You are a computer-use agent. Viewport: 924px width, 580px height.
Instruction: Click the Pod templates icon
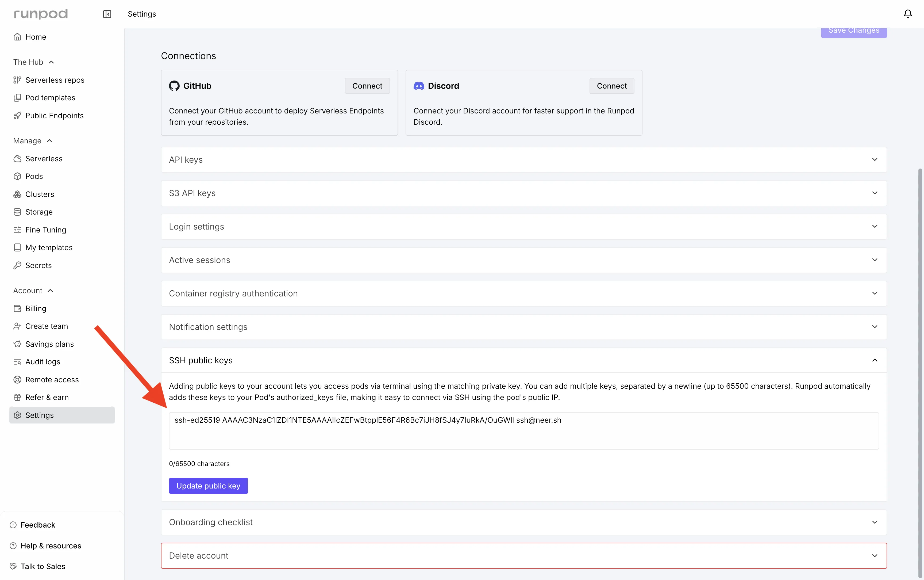coord(17,98)
